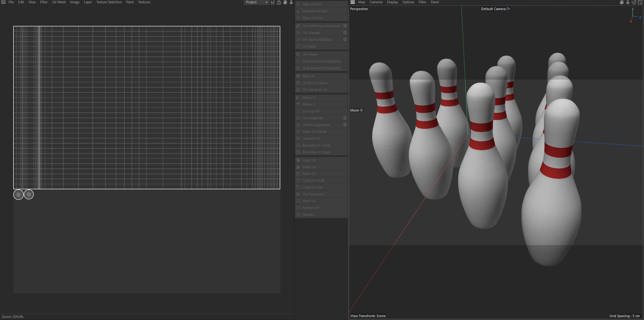Click the Default Camera link icon

coord(508,9)
